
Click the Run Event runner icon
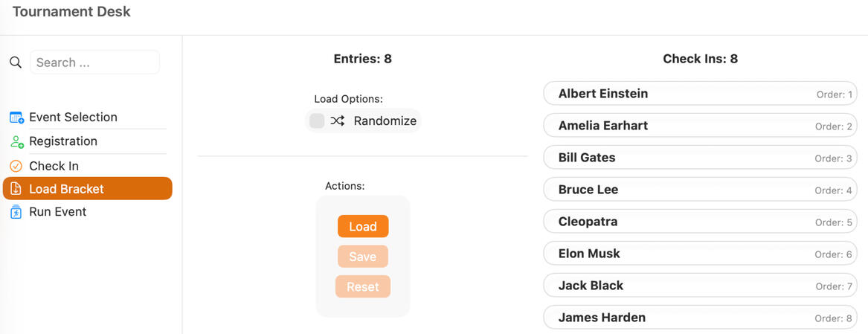coord(16,212)
